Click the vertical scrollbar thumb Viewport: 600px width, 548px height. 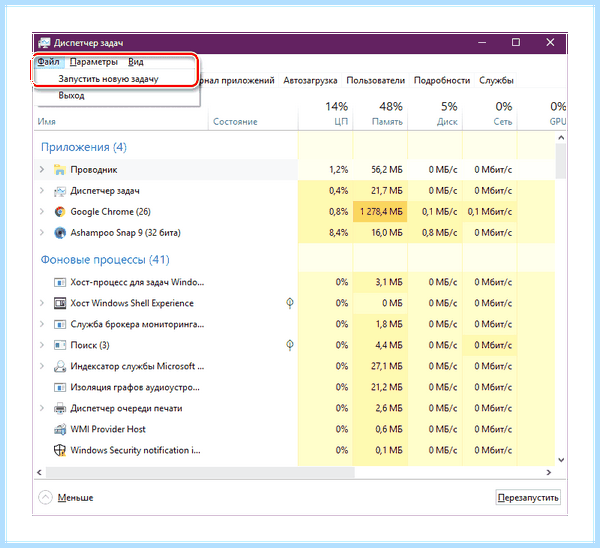(561, 161)
